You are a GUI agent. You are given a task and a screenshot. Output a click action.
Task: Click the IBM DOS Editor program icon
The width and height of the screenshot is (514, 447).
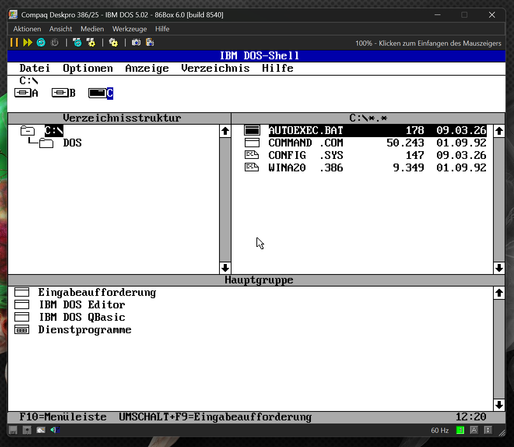pyautogui.click(x=22, y=305)
